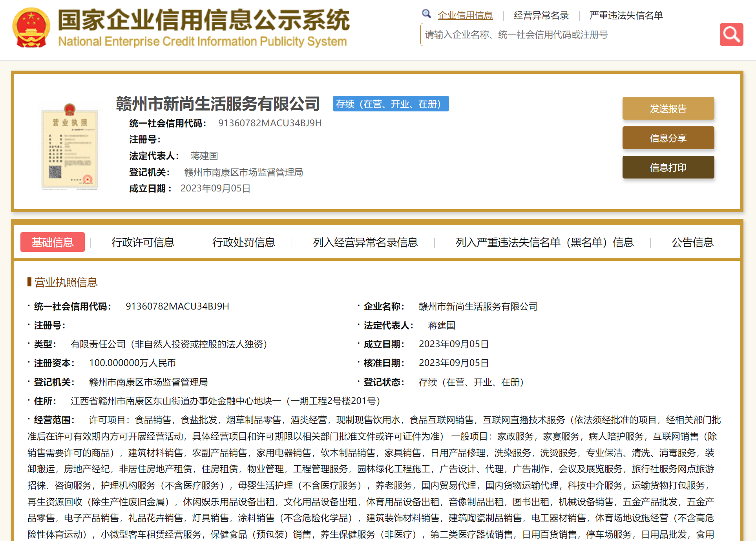756x541 pixels.
Task: Click the 登记机关 value in license info section
Action: (148, 382)
